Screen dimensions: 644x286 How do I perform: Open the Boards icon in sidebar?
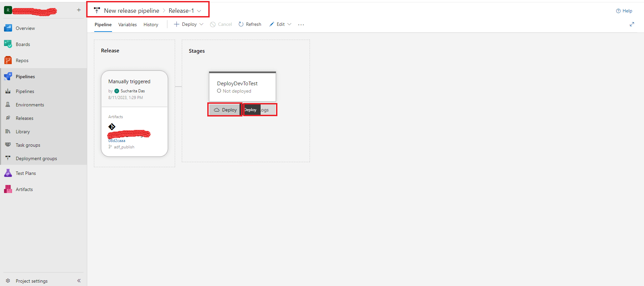8,44
